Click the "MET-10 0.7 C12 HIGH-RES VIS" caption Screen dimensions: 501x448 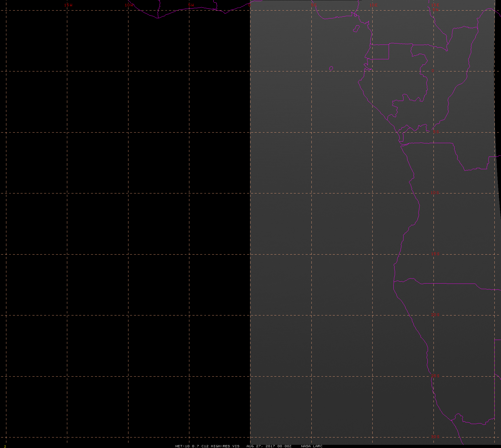tap(208, 446)
